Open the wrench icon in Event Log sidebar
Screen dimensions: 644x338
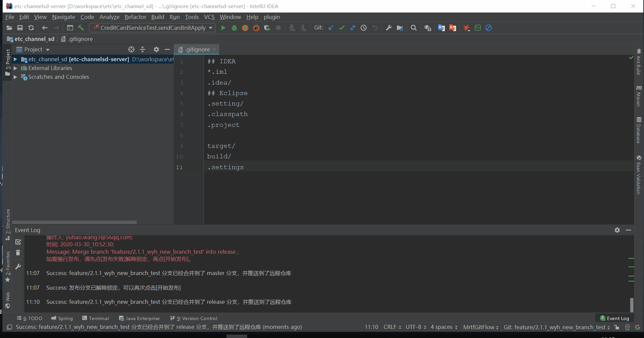tap(18, 267)
